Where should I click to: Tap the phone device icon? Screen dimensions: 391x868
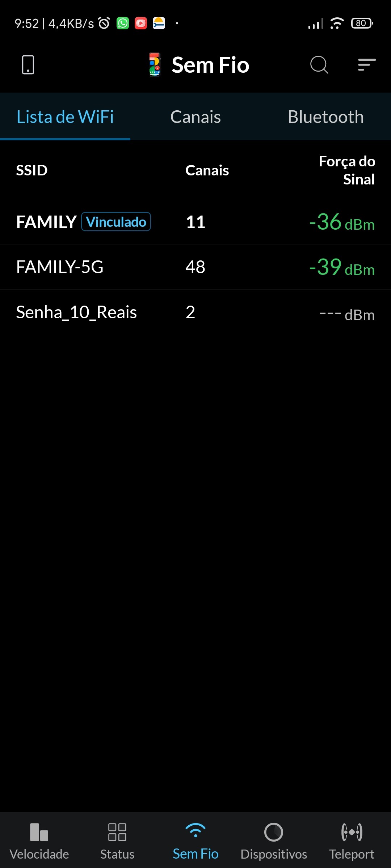28,65
